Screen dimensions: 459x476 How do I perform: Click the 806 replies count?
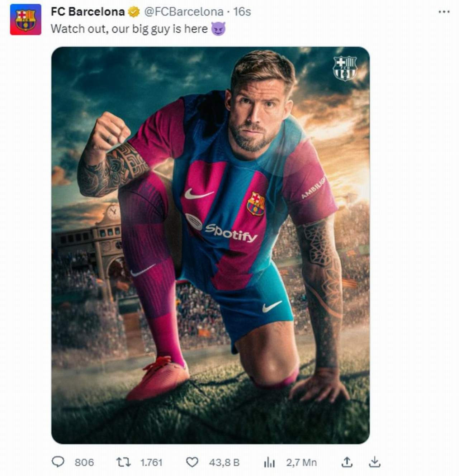(x=84, y=462)
